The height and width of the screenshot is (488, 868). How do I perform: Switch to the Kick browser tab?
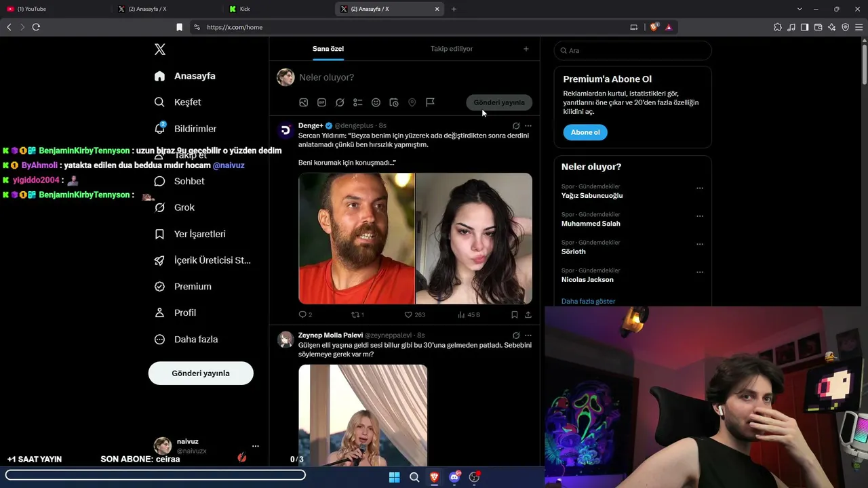(278, 9)
